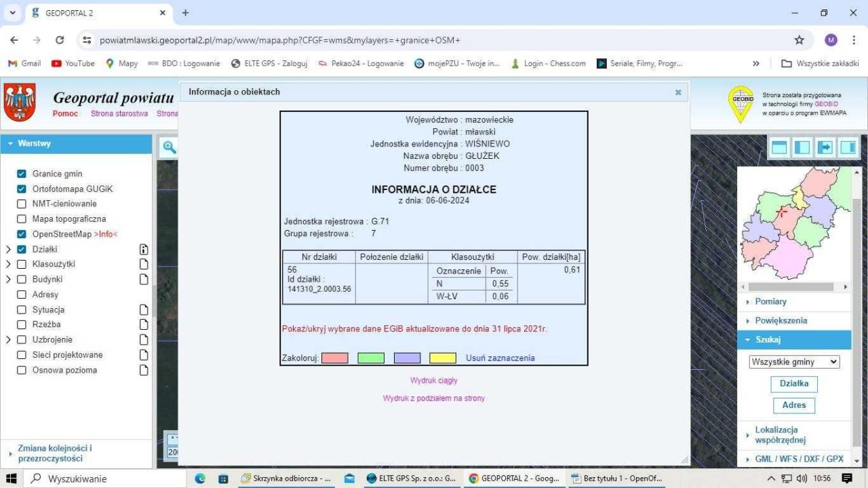The height and width of the screenshot is (488, 868).
Task: Click the Usuń zaznaczenia link
Action: pos(500,358)
